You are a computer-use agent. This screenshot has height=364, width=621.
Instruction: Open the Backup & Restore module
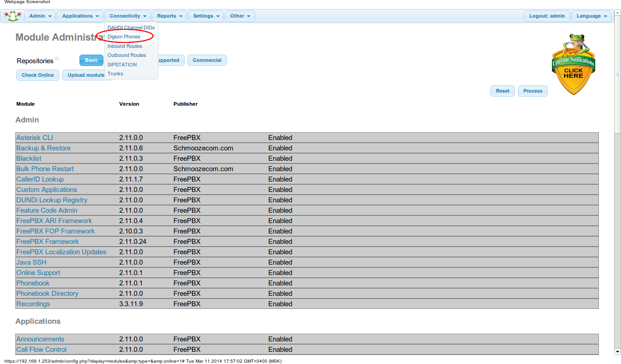click(x=43, y=148)
